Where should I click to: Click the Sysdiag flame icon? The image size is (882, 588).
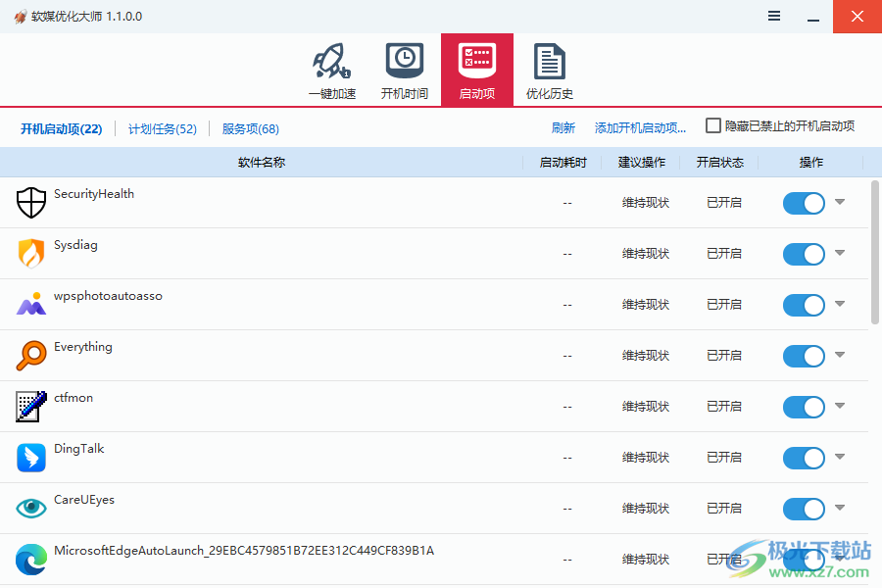(30, 254)
